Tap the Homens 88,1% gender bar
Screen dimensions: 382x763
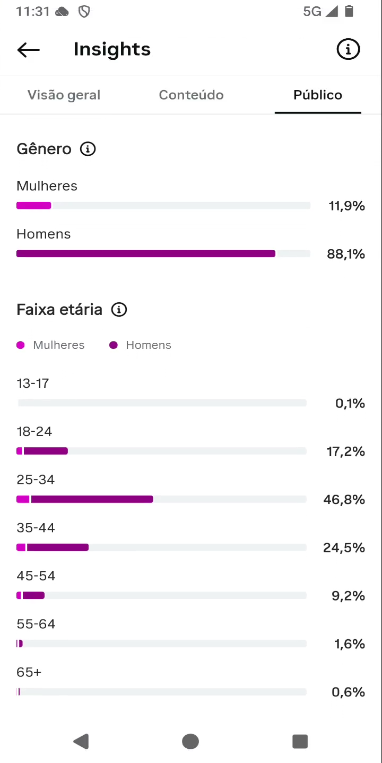pyautogui.click(x=163, y=254)
